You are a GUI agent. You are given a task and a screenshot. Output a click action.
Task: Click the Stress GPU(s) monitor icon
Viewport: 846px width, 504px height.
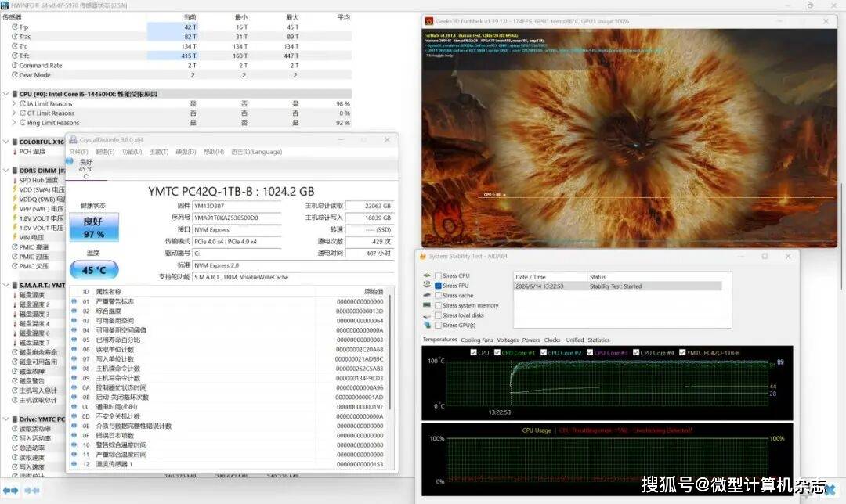[x=427, y=325]
